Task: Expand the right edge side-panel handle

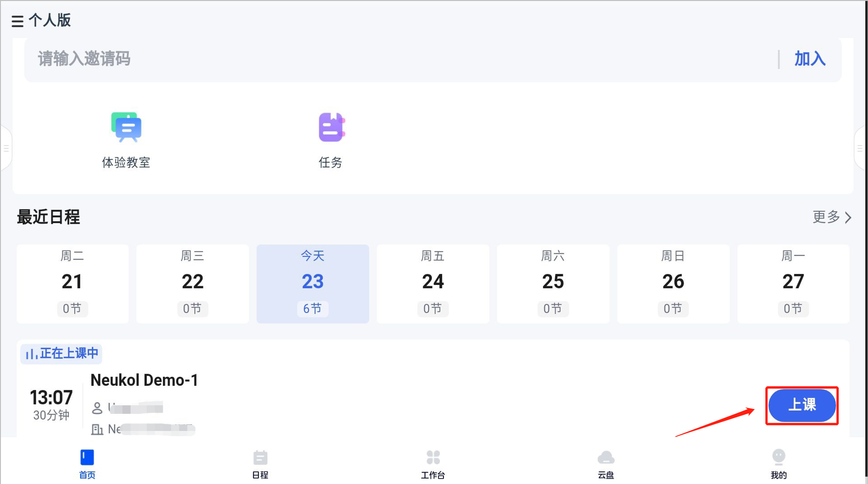Action: 860,148
